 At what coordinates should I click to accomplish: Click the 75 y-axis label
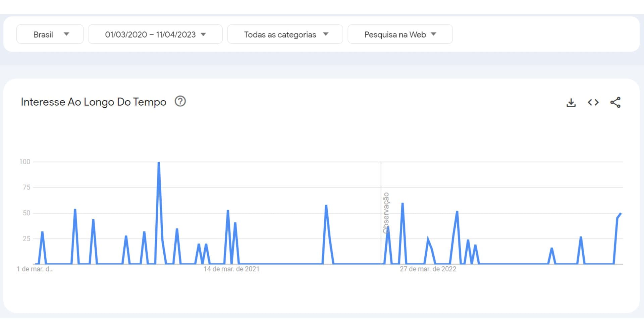coord(26,187)
